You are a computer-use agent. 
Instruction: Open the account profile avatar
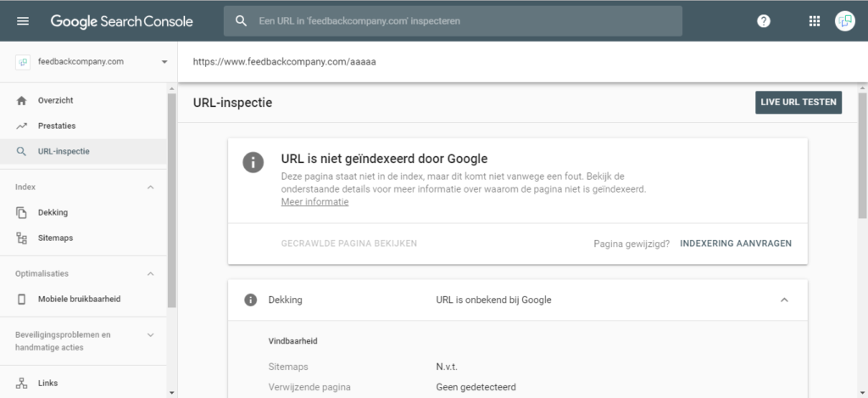(x=844, y=21)
